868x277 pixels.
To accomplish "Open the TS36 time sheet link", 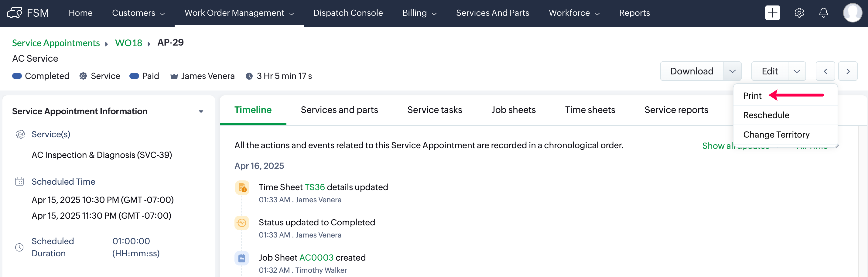I will [x=314, y=187].
